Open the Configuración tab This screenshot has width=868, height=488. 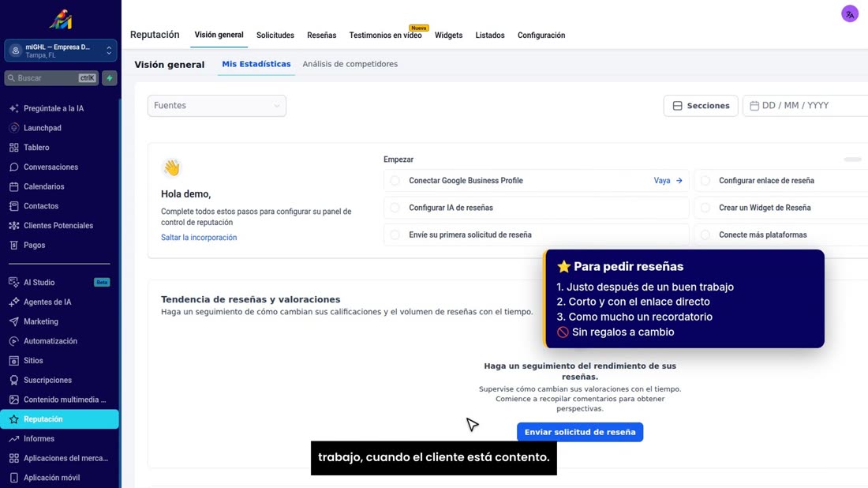coord(541,36)
